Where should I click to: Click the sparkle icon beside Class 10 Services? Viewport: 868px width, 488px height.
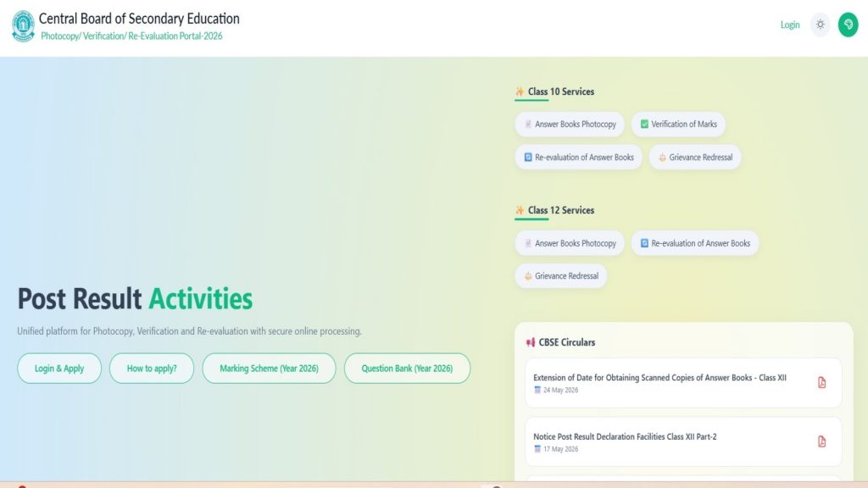click(520, 91)
